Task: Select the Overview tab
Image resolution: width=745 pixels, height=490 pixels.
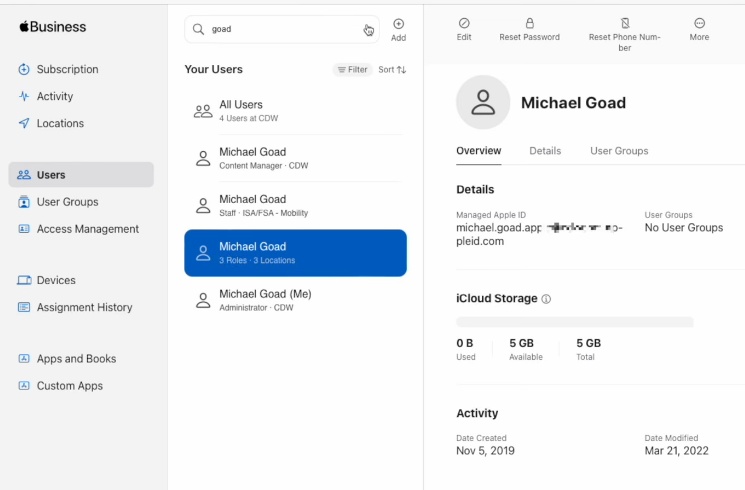Action: (x=478, y=151)
